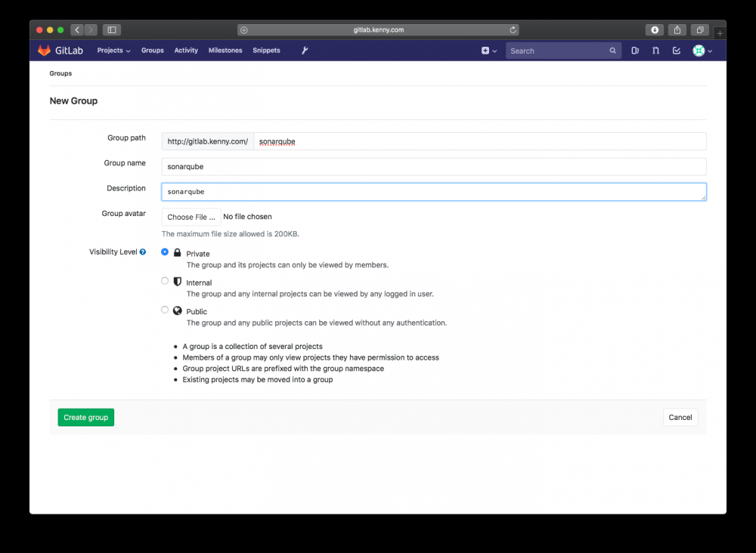Click the GitLab search box
756x553 pixels.
[563, 51]
